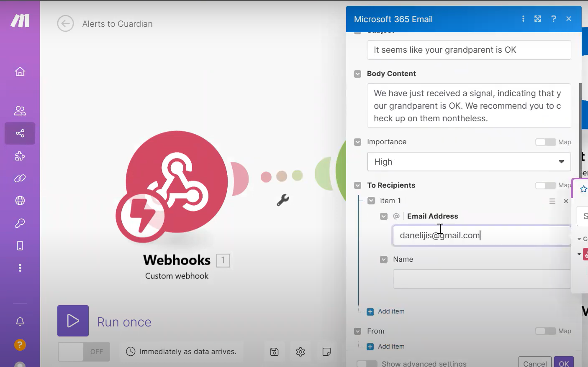Enable Show advanced settings toggle
Screen dimensions: 588x367
(x=367, y=364)
